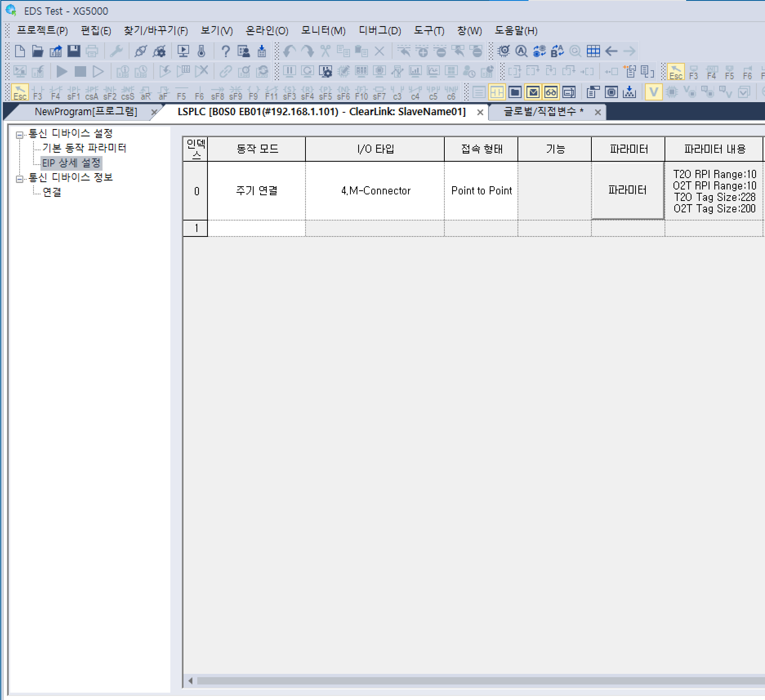Click the 파라미터 button in row 0
This screenshot has height=700, width=765.
pos(627,190)
